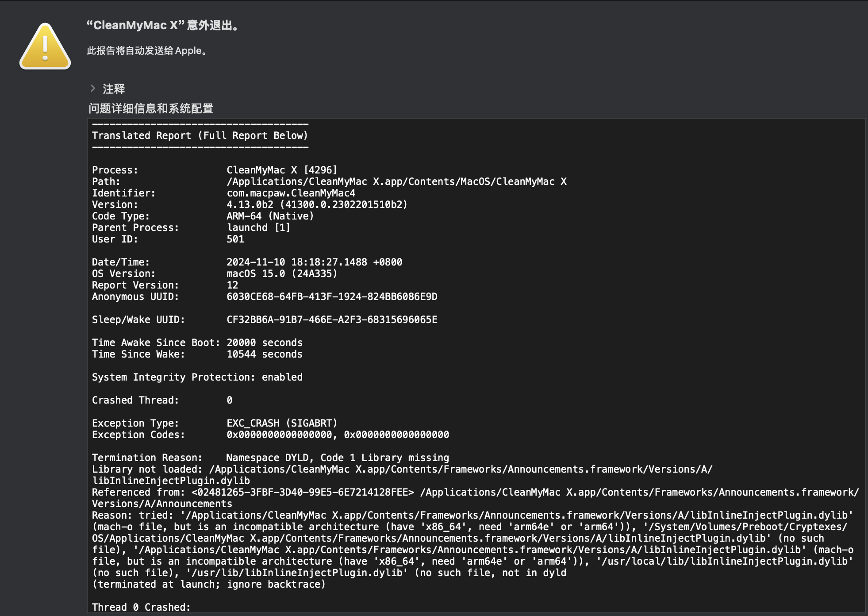
Task: Click the Exception Type EXC_CRASH (SIGABRT) value
Action: click(x=282, y=423)
